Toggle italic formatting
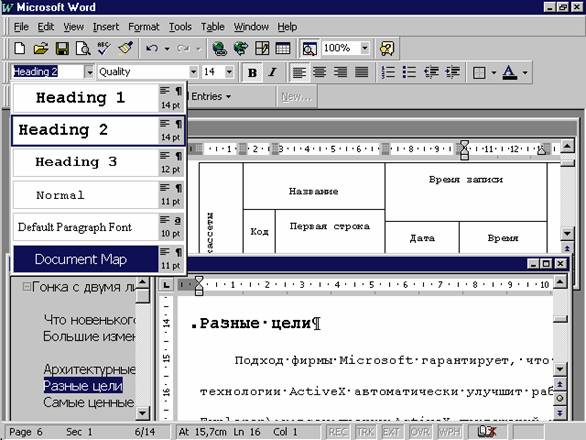Image resolution: width=586 pixels, height=440 pixels. click(x=272, y=72)
